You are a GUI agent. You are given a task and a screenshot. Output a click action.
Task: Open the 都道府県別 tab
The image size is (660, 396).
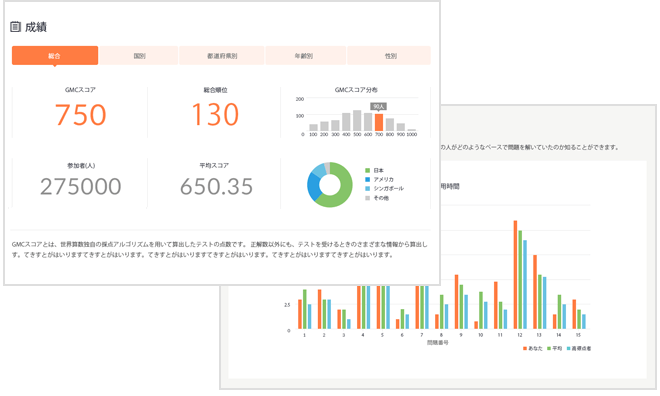[x=222, y=56]
